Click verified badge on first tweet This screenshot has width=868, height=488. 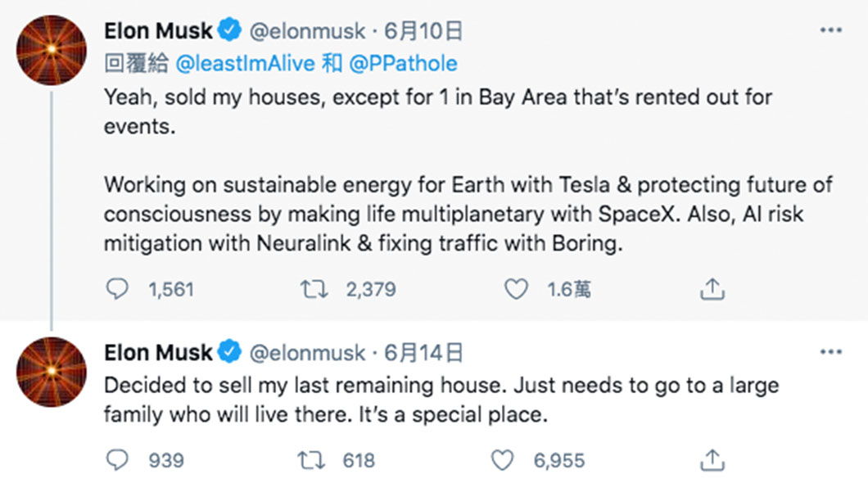[x=230, y=29]
